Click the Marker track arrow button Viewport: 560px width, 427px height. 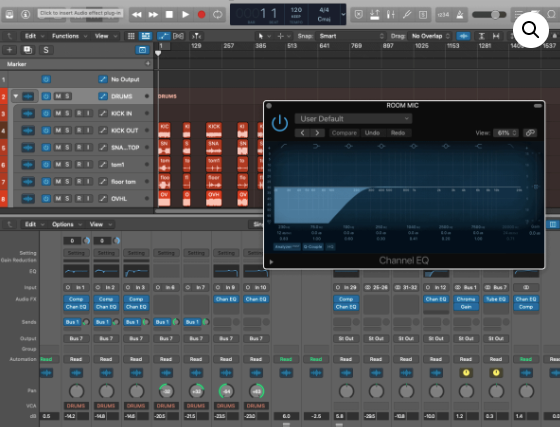coord(148,64)
